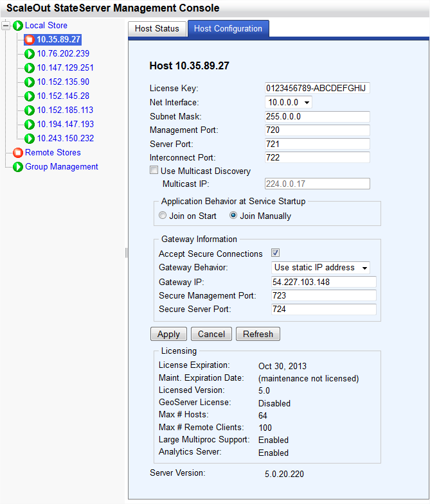Image resolution: width=430 pixels, height=504 pixels.
Task: Click the server version 5.0.20.220
Action: [284, 474]
